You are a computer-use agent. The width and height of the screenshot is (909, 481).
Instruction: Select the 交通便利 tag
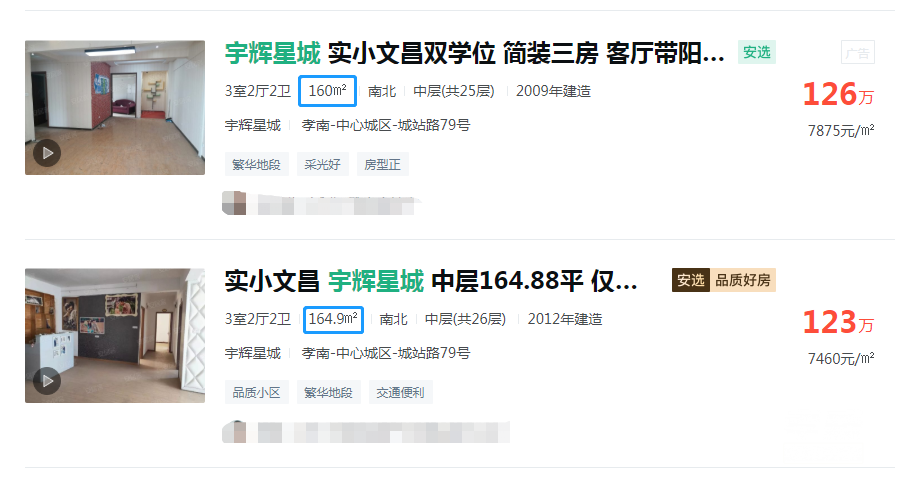400,392
